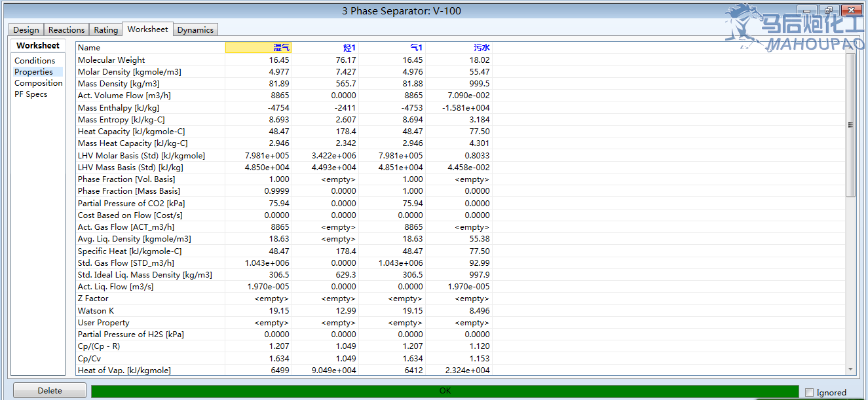Click the restore window icon in title bar
This screenshot has width=868, height=400.
(x=829, y=10)
